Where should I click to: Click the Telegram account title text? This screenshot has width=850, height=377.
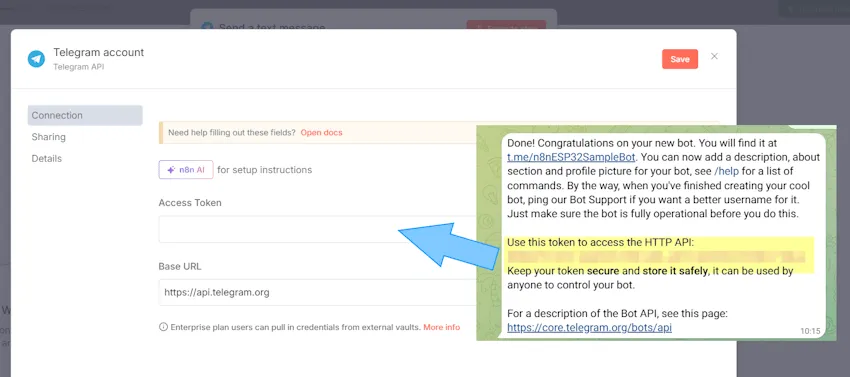click(99, 53)
